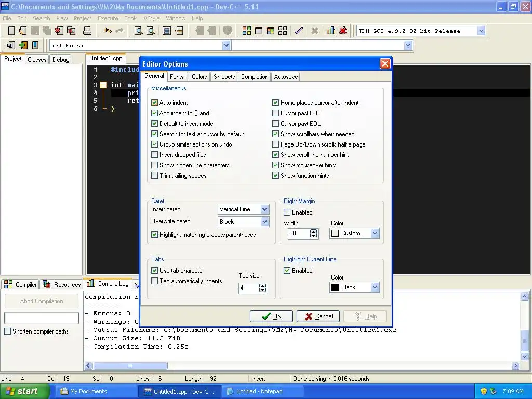Click the Stop Execution gray X icon
Screen dimensions: 532x399
tap(315, 31)
